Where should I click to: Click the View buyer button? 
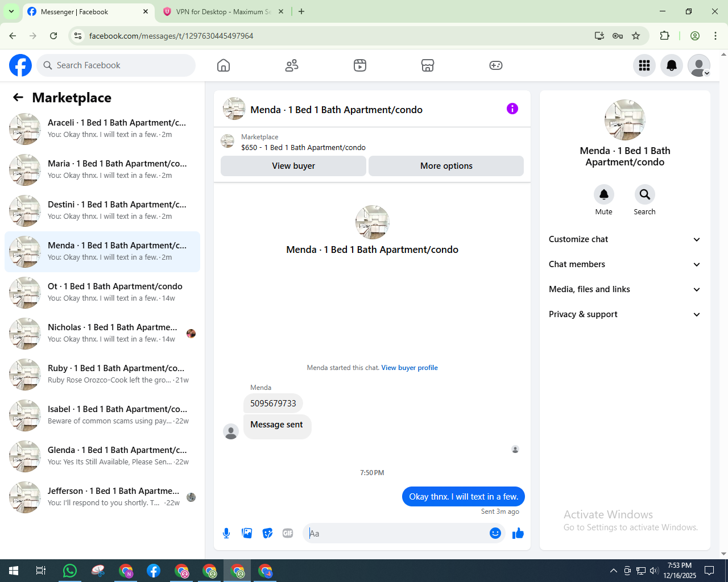click(x=293, y=166)
